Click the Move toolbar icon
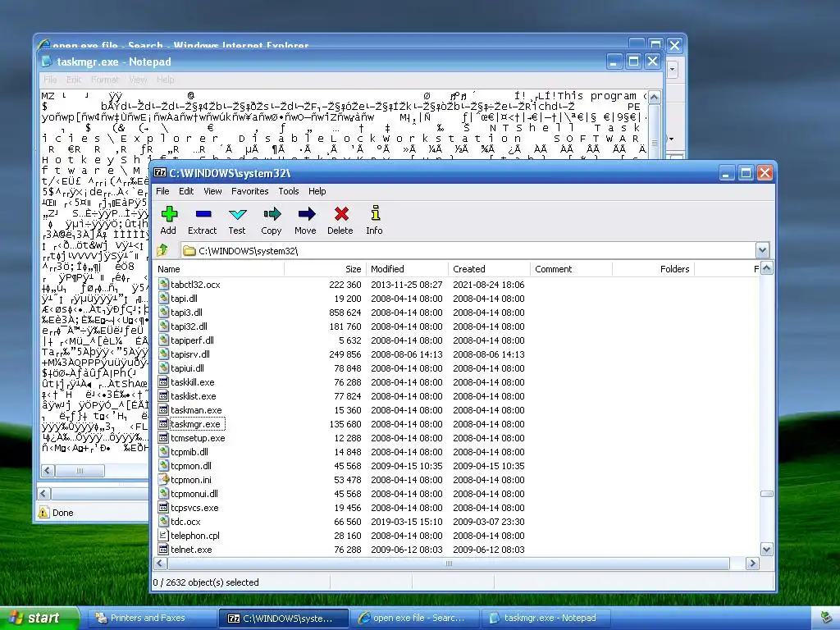The height and width of the screenshot is (630, 840). pyautogui.click(x=306, y=214)
